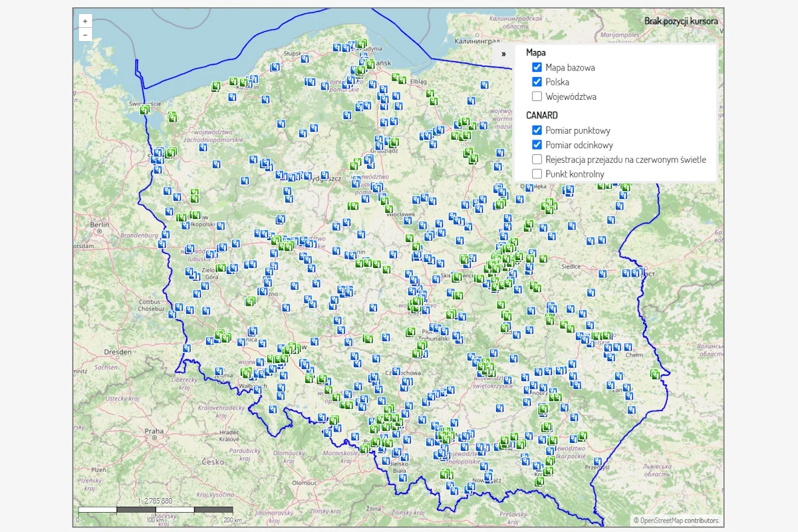Click the blue marker above the Jelenia Góra label
This screenshot has width=798, height=532.
(219, 372)
